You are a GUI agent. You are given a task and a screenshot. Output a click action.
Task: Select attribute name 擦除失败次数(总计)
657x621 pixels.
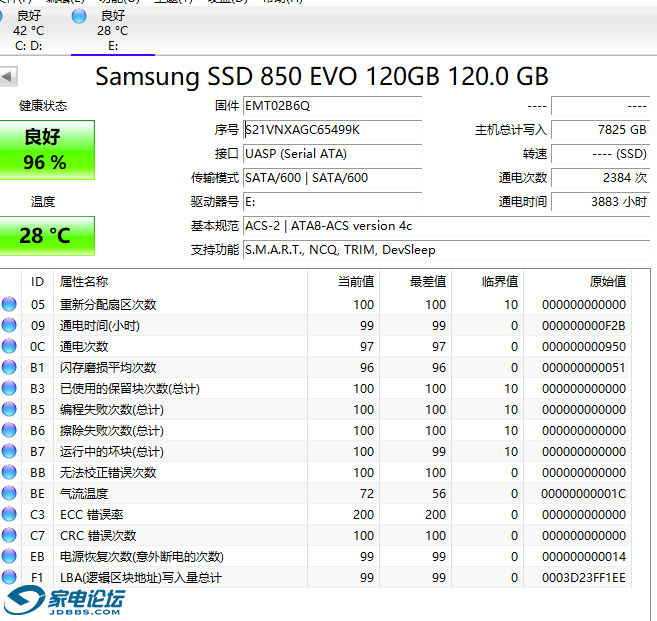tap(111, 430)
